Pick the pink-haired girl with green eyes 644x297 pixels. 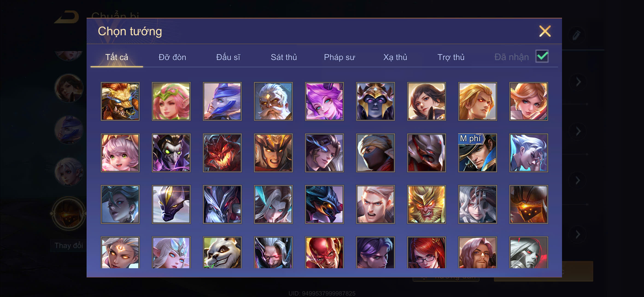tap(120, 153)
